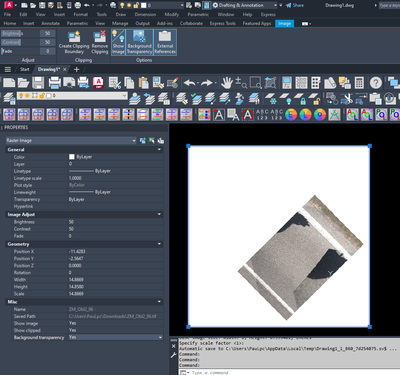Open Layer Properties Manager icon
Screen dimensions: 400x375
click(x=9, y=98)
